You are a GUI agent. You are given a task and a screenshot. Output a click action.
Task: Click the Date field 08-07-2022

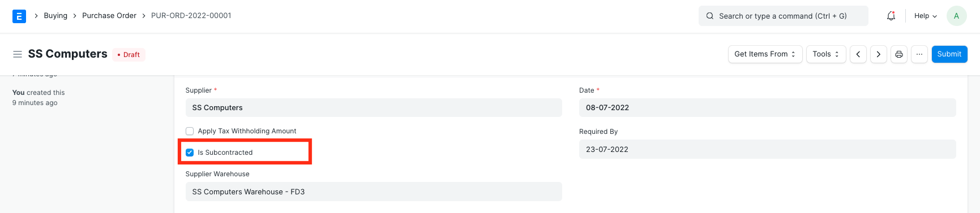[x=768, y=108]
